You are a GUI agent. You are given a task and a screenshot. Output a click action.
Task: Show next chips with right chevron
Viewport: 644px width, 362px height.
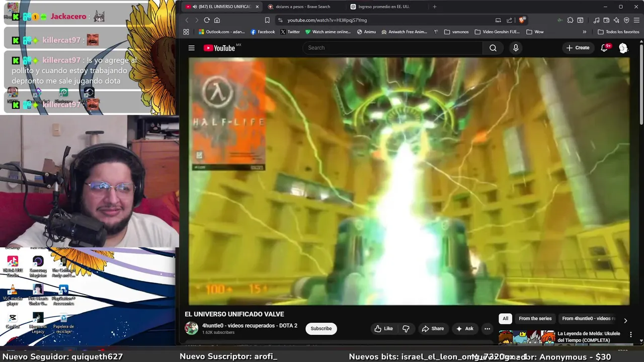pos(625,320)
